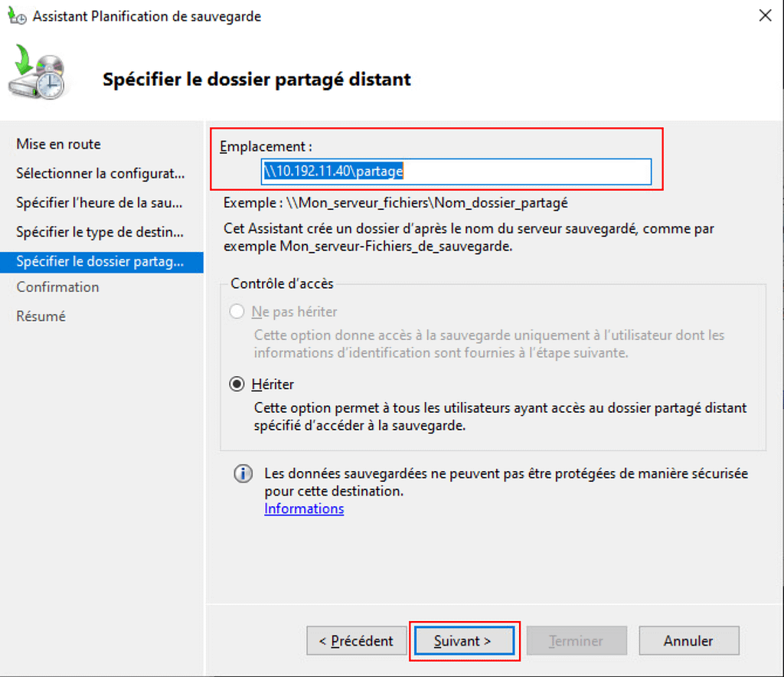Click the title bar backup schedule icon
The width and height of the screenshot is (784, 677).
coord(16,15)
